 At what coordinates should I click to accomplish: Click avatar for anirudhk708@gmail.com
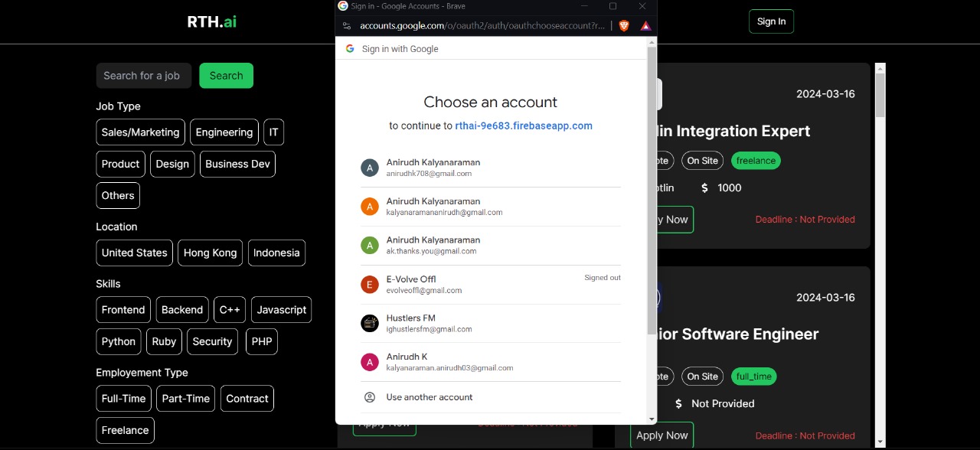pyautogui.click(x=370, y=168)
